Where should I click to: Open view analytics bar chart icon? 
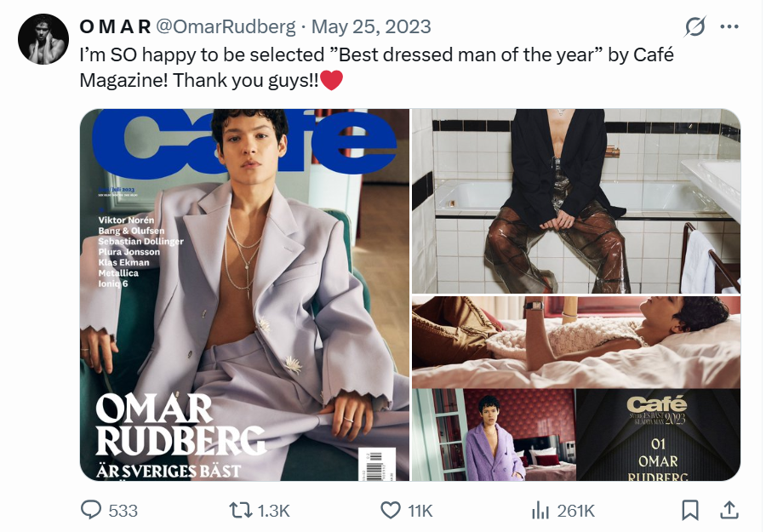540,510
